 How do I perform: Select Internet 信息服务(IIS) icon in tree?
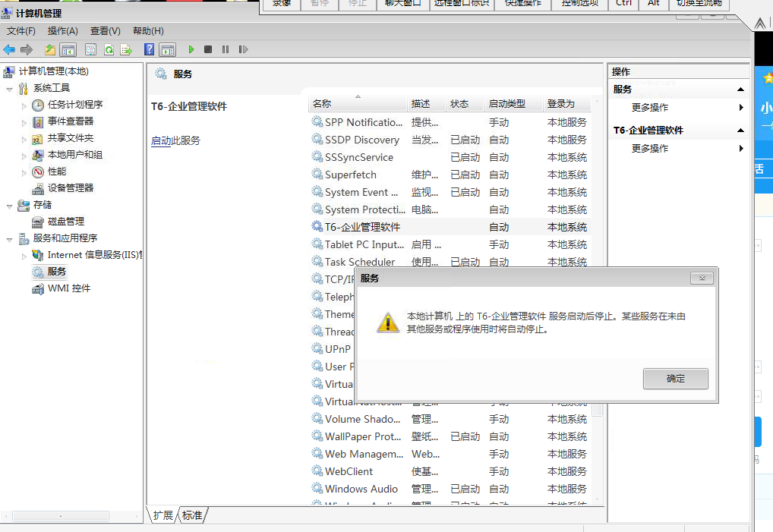tap(38, 255)
